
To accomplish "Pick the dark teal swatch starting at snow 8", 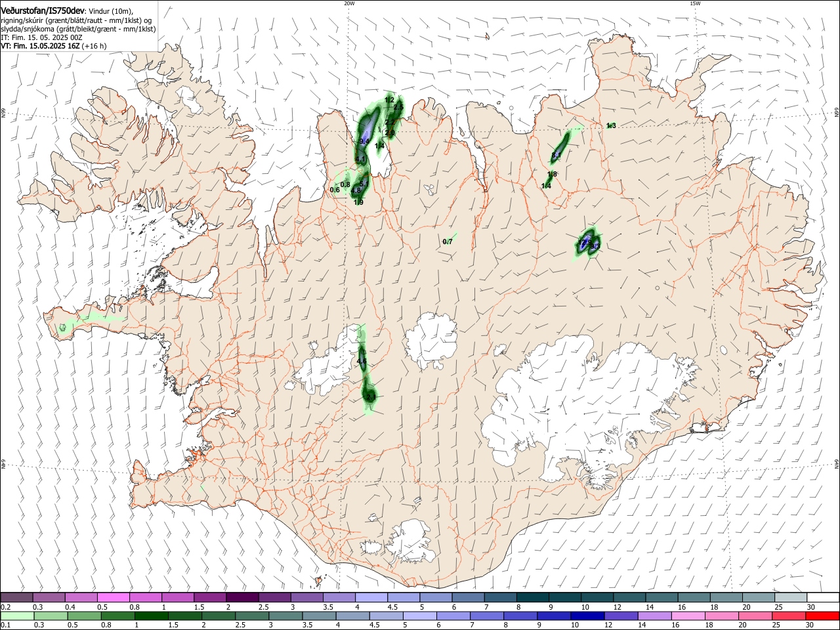I will coord(532,598).
